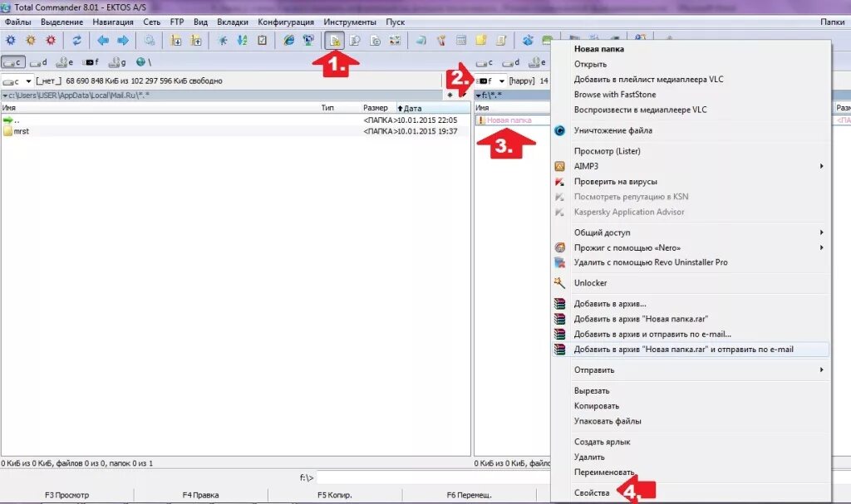The width and height of the screenshot is (851, 504).
Task: Select Открыть in the context menu
Action: (x=591, y=64)
